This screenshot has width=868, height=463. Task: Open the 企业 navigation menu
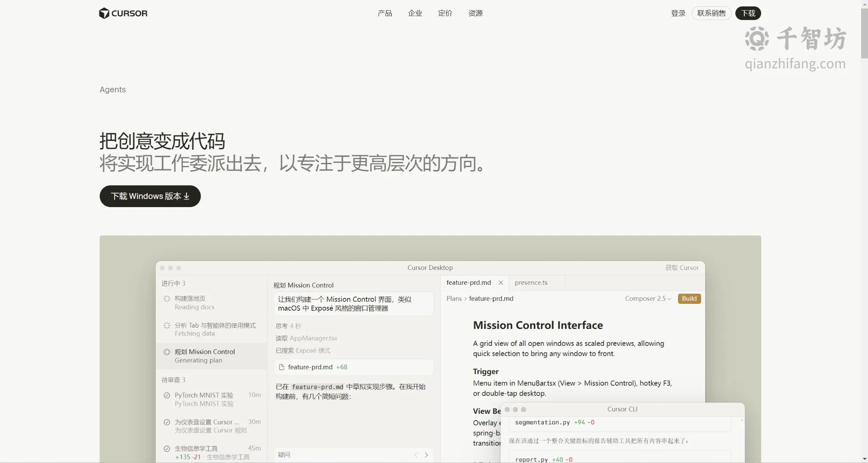(x=415, y=13)
